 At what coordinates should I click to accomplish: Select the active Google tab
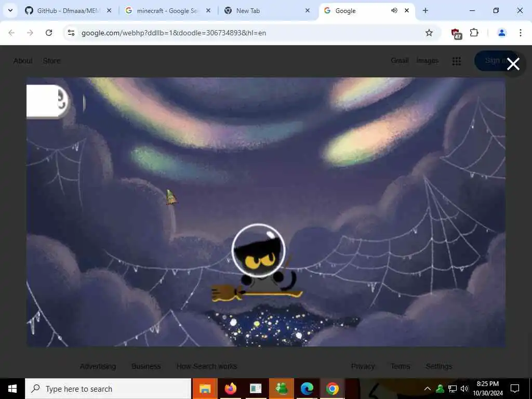pos(366,10)
